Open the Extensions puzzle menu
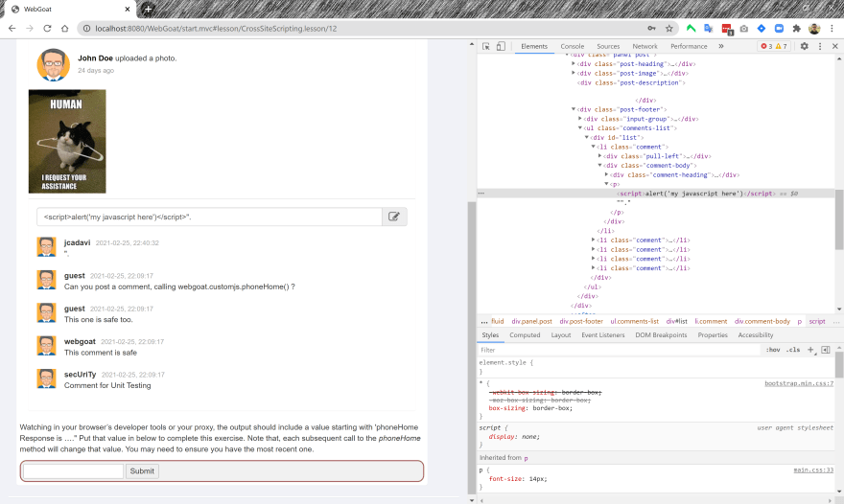This screenshot has height=504, width=844. click(x=797, y=29)
